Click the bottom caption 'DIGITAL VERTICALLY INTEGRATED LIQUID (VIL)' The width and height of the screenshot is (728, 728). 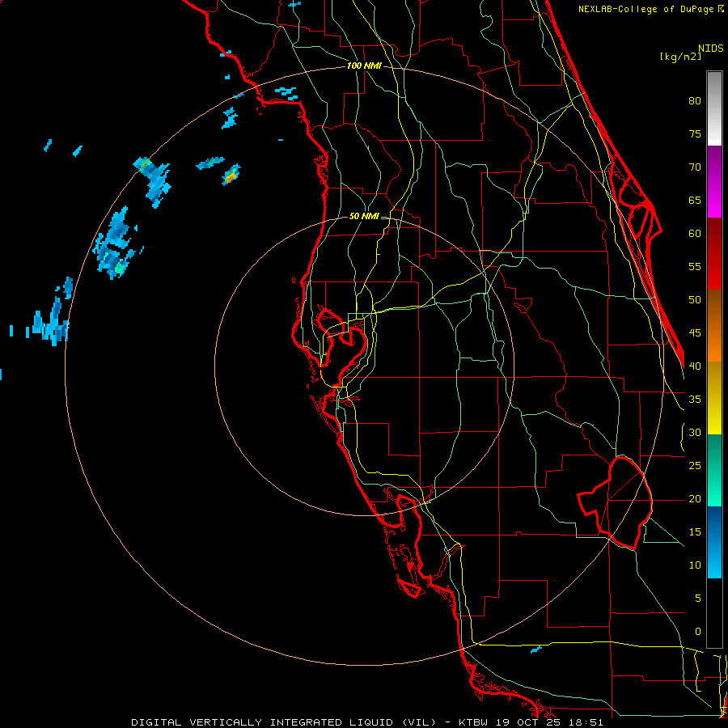[x=284, y=722]
